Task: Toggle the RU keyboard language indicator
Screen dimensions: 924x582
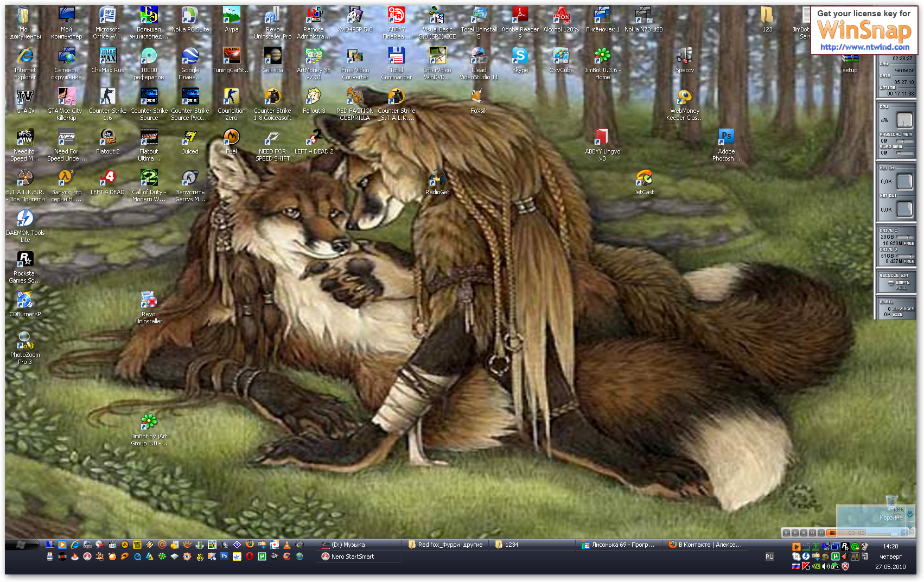Action: click(769, 557)
